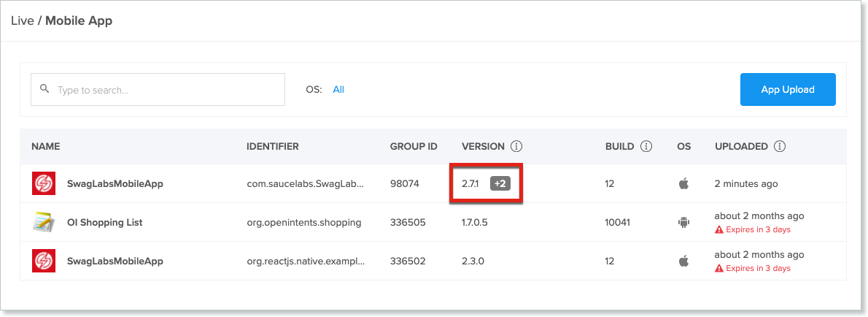
Task: Click build 12 in the 336502 row
Action: coord(610,261)
